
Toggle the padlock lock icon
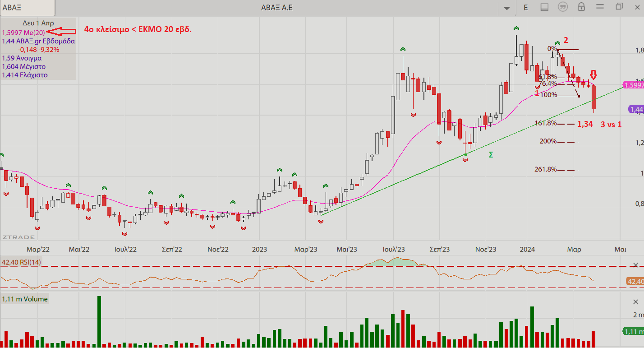pyautogui.click(x=581, y=7)
